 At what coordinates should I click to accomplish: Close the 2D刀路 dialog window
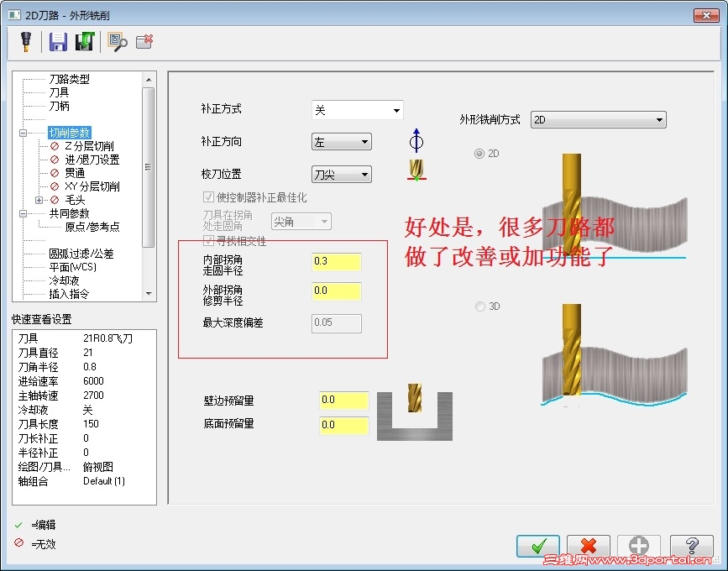coord(706,15)
